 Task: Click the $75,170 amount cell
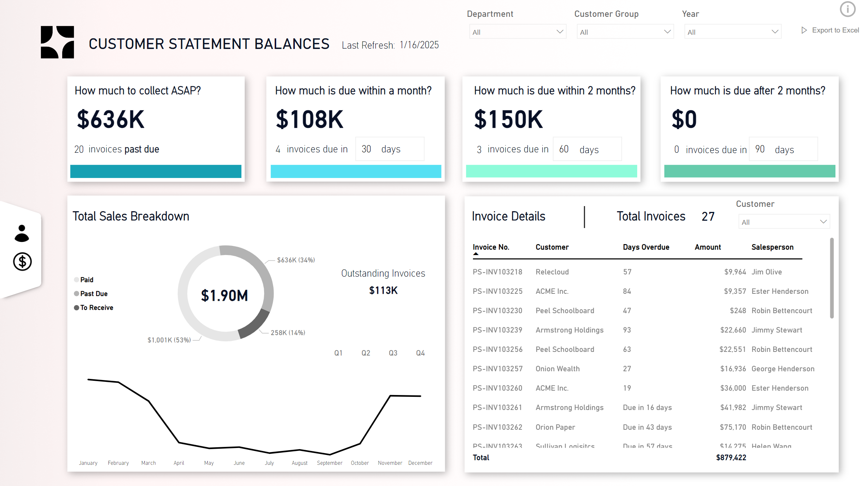733,427
